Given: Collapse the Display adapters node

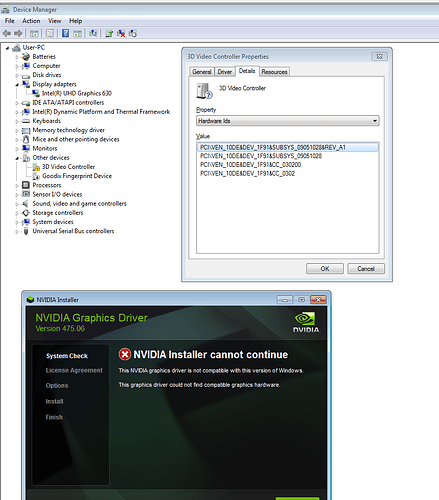Looking at the screenshot, I should [x=17, y=85].
